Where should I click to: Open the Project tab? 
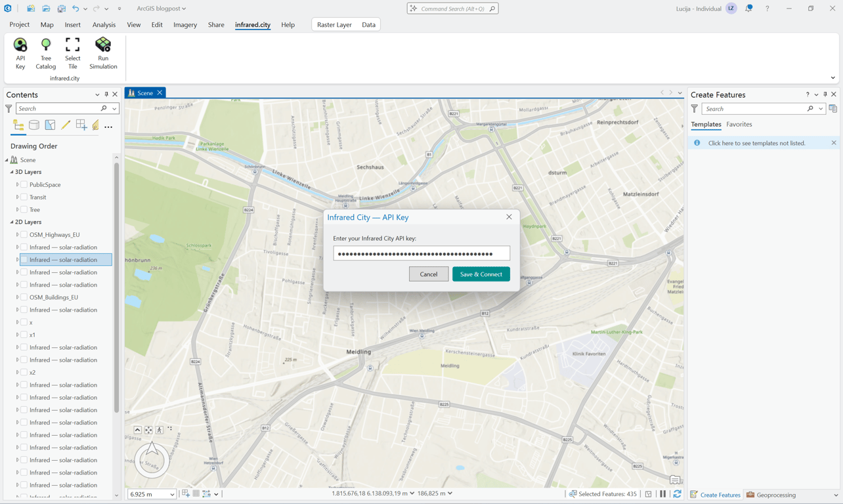click(19, 25)
